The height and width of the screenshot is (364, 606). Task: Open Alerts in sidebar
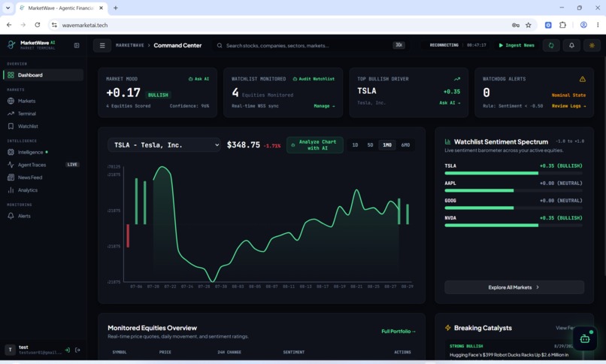(x=44, y=216)
